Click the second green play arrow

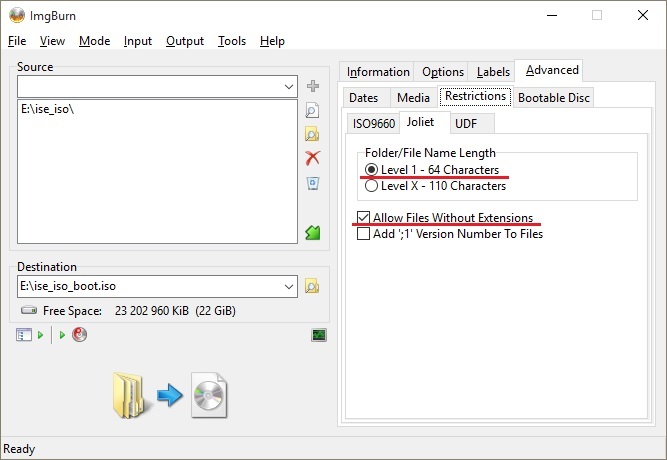click(x=62, y=335)
